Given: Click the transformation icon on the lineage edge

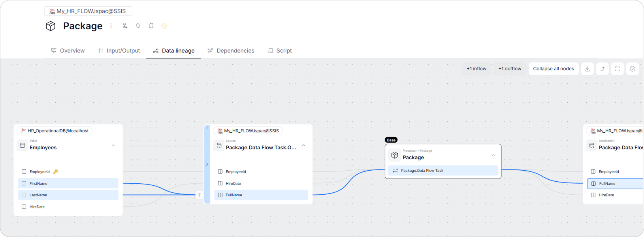Looking at the screenshot, I should click(200, 195).
